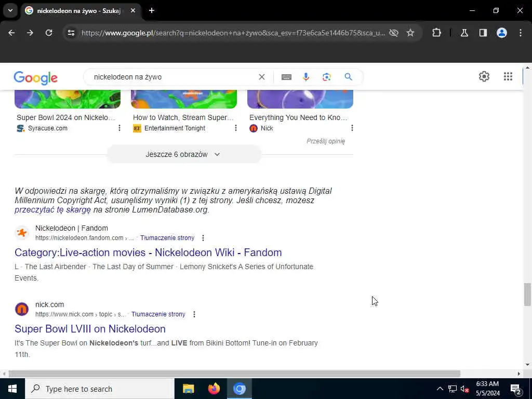Open Chrome's three-dot menu

pyautogui.click(x=521, y=33)
